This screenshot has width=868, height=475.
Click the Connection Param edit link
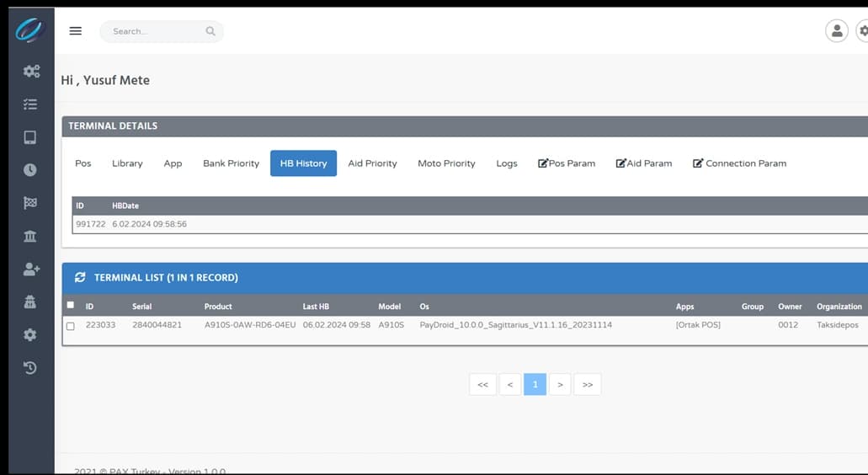click(x=739, y=163)
